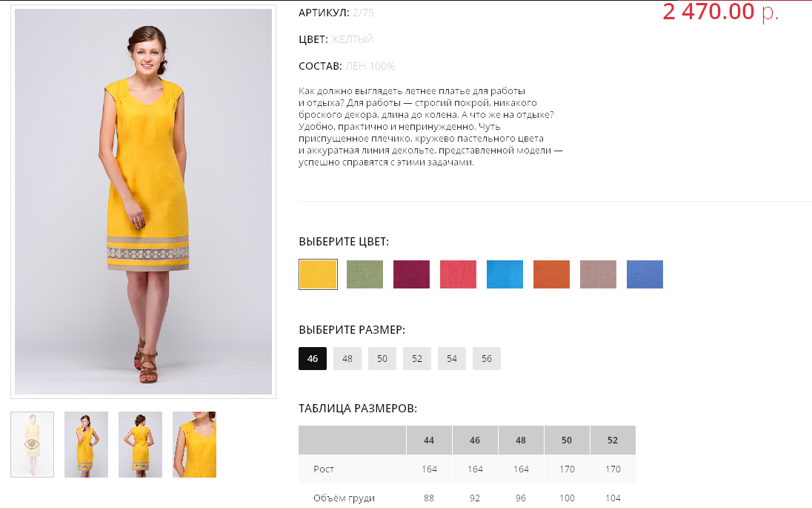Image resolution: width=812 pixels, height=508 pixels.
Task: Click the size table column header 46
Action: click(475, 440)
